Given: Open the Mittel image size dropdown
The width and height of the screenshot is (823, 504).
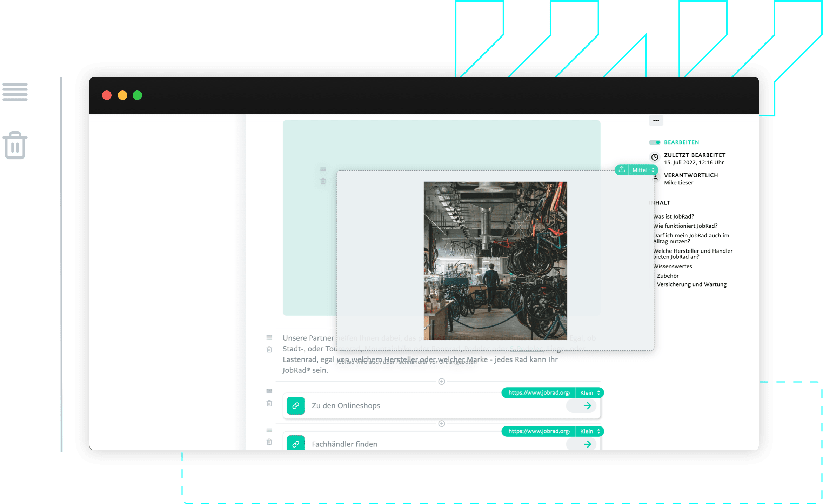Looking at the screenshot, I should (x=643, y=170).
